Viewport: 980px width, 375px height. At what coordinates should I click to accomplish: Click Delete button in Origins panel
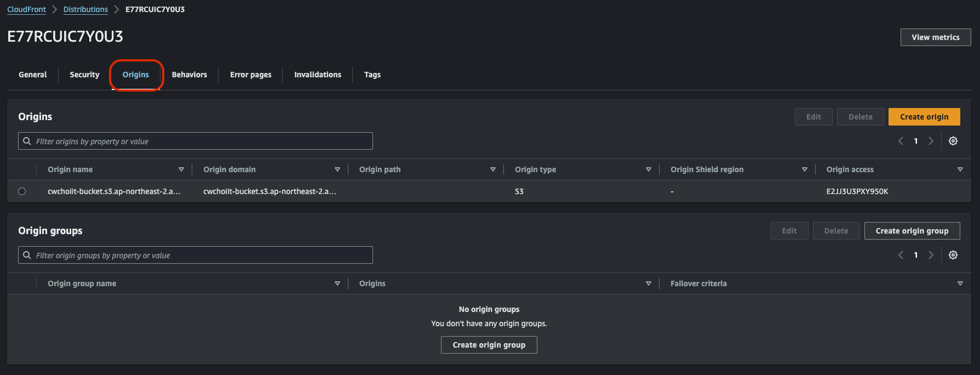point(861,117)
